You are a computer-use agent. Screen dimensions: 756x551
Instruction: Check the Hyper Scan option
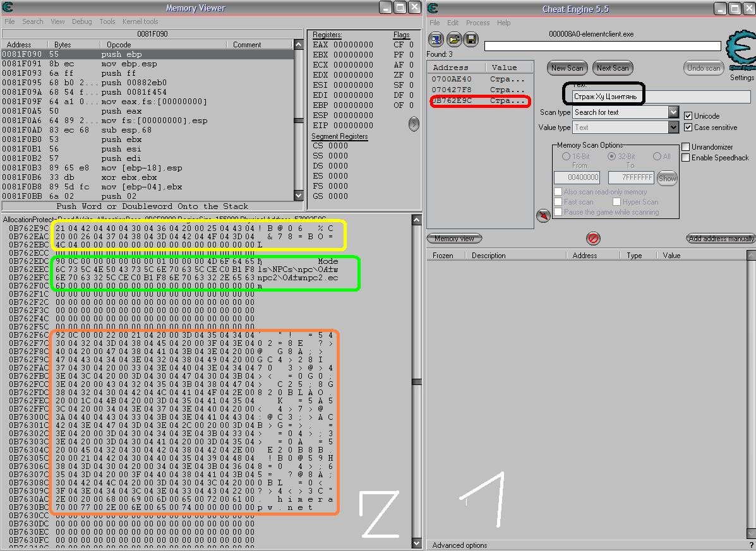(x=616, y=202)
